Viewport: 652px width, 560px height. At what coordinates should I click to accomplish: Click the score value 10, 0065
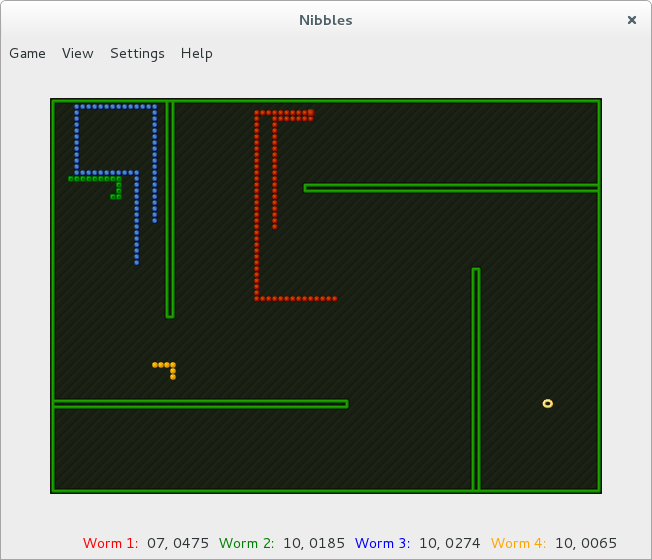[x=586, y=543]
